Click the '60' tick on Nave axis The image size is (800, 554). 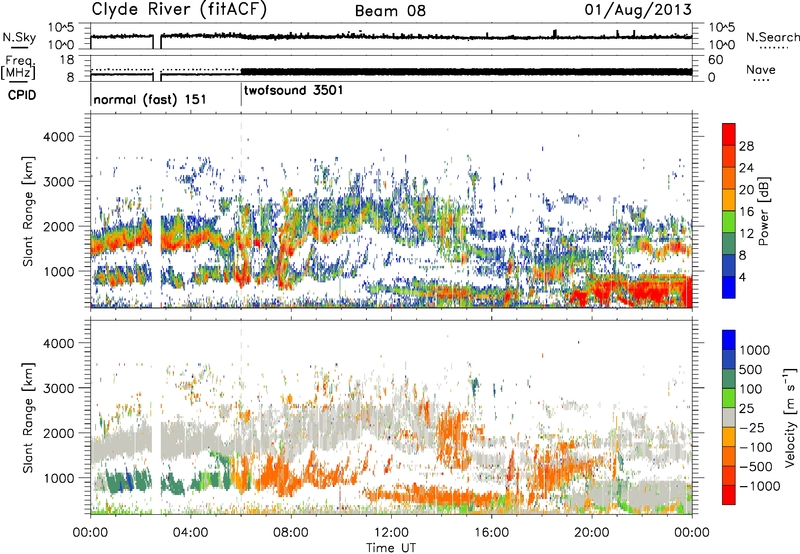715,60
